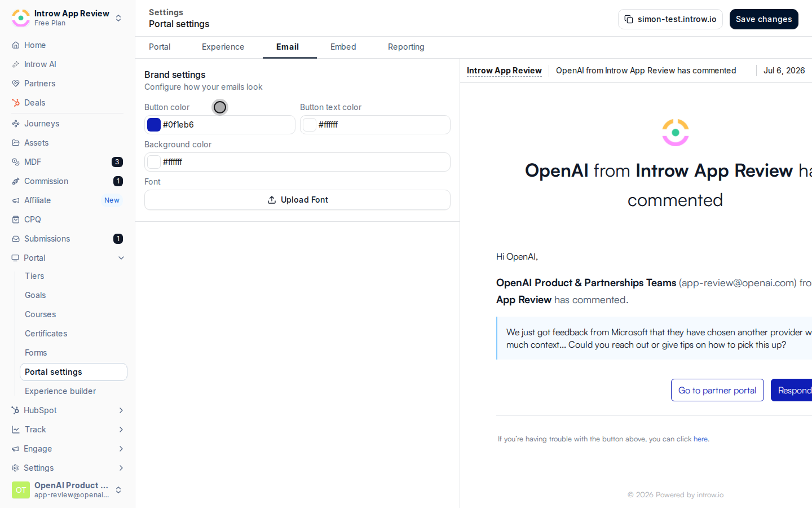
Task: Click the copy icon next to simon-test.introw.io
Action: (x=629, y=19)
